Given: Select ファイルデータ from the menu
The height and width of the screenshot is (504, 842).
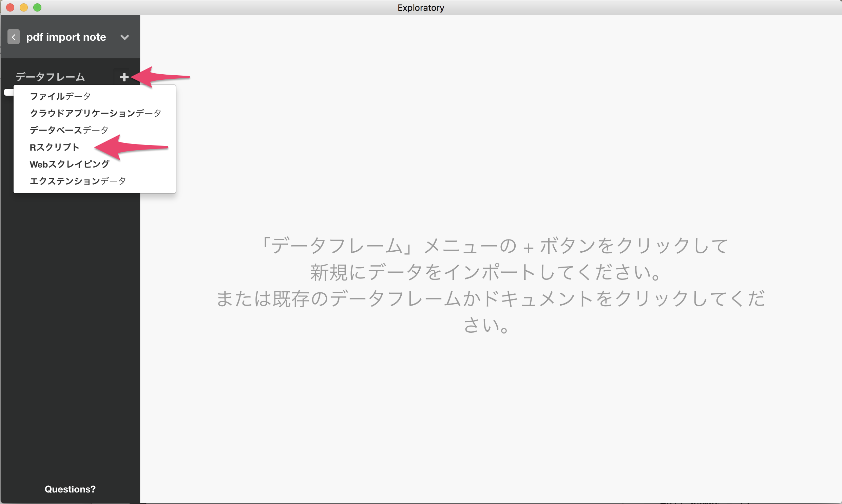Looking at the screenshot, I should [60, 96].
